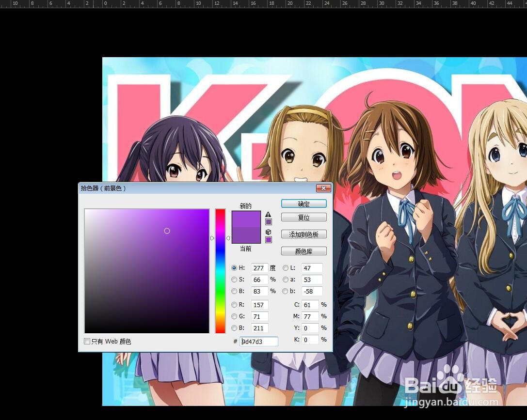Click the horizontal ruler at the top
Image resolution: width=527 pixels, height=420 pixels.
pyautogui.click(x=264, y=4)
